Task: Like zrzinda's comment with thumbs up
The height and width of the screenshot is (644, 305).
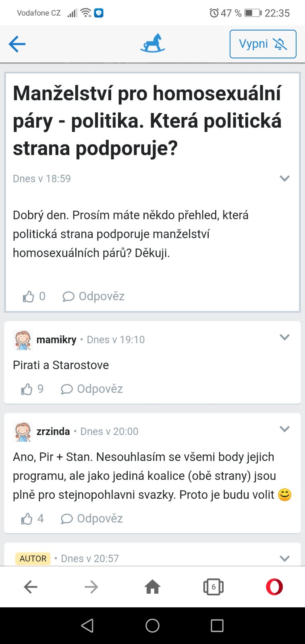Action: coord(27,519)
